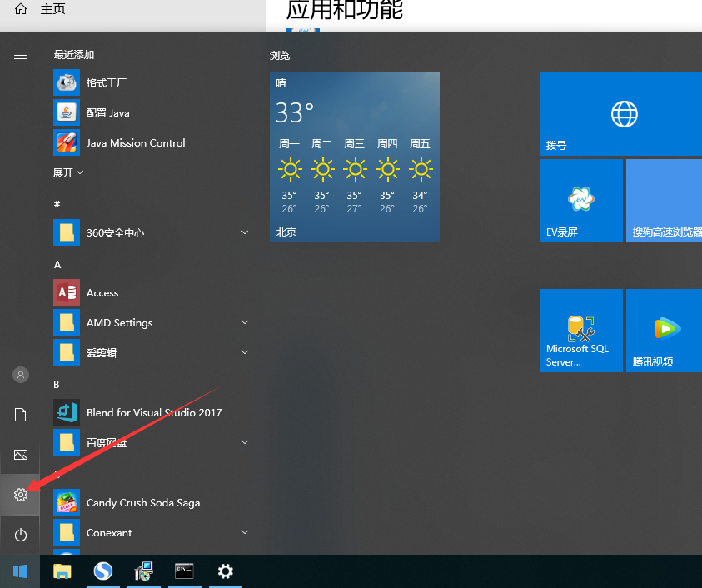Open the 拨号 tile
Image resolution: width=702 pixels, height=588 pixels.
coord(620,114)
